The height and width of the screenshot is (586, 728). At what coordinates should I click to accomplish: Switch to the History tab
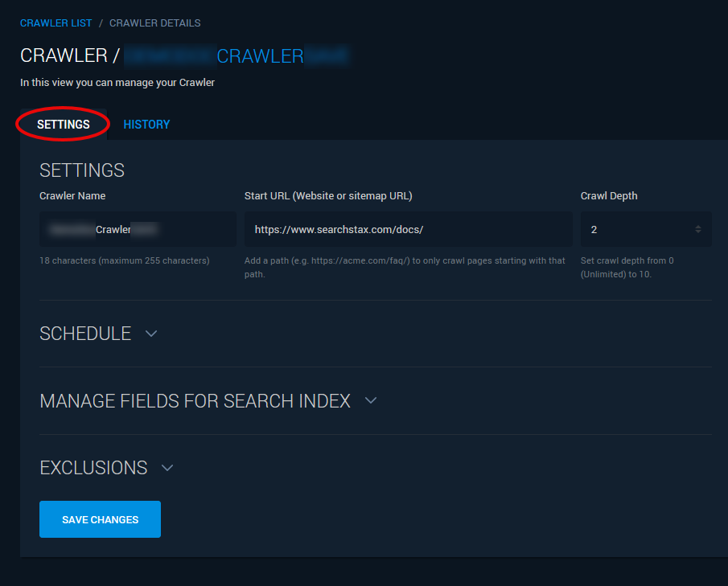click(146, 125)
